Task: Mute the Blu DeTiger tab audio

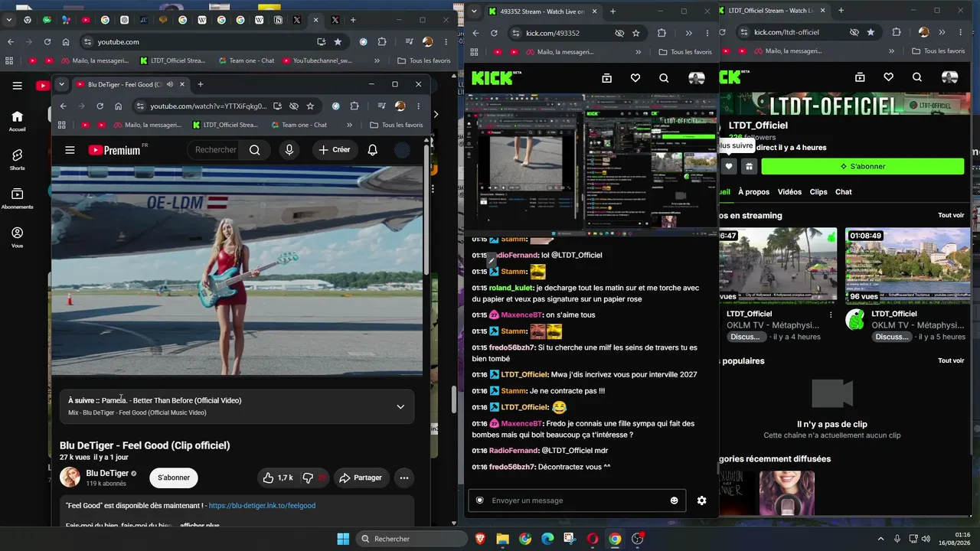Action: pos(170,84)
